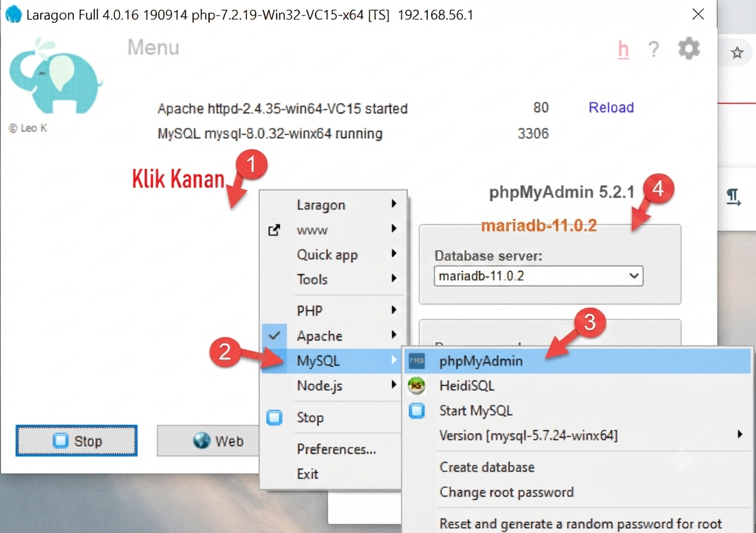Click the '© Leo K' credit text
The image size is (756, 533).
coord(28,128)
